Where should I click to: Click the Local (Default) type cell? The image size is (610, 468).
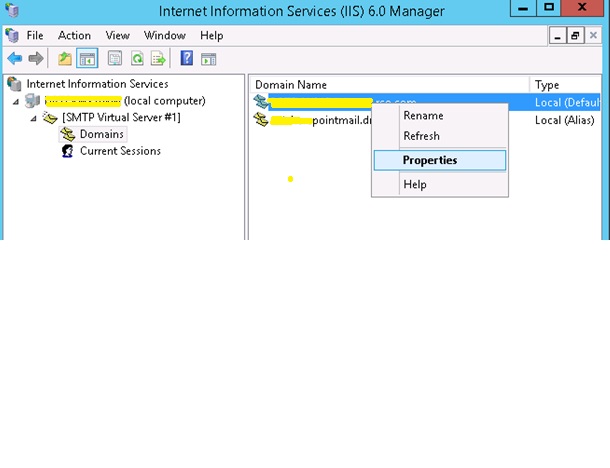pos(568,102)
